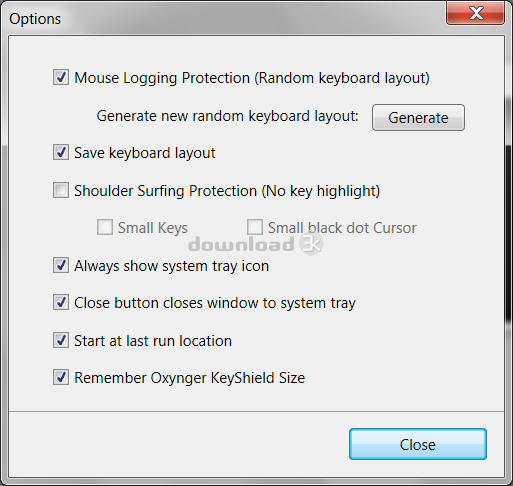513x486 pixels.
Task: Click the Generate button
Action: pyautogui.click(x=418, y=118)
